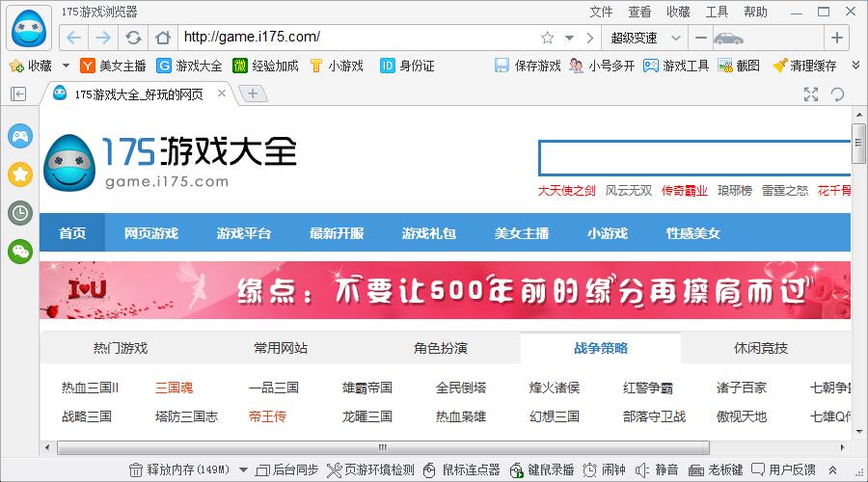Go to 网页游戏 navigation item

(x=151, y=233)
